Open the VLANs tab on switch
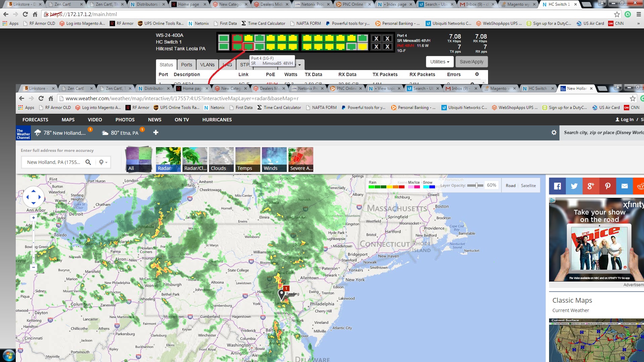The width and height of the screenshot is (644, 362). [207, 65]
